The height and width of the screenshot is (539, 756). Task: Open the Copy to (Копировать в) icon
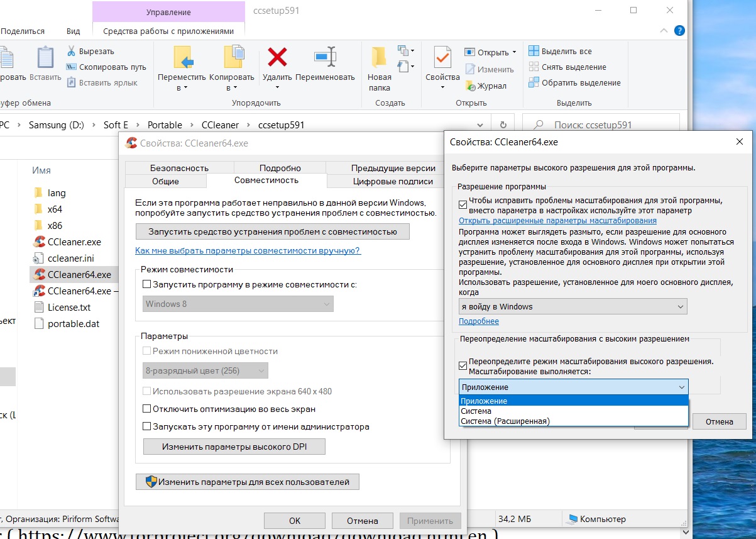point(234,58)
